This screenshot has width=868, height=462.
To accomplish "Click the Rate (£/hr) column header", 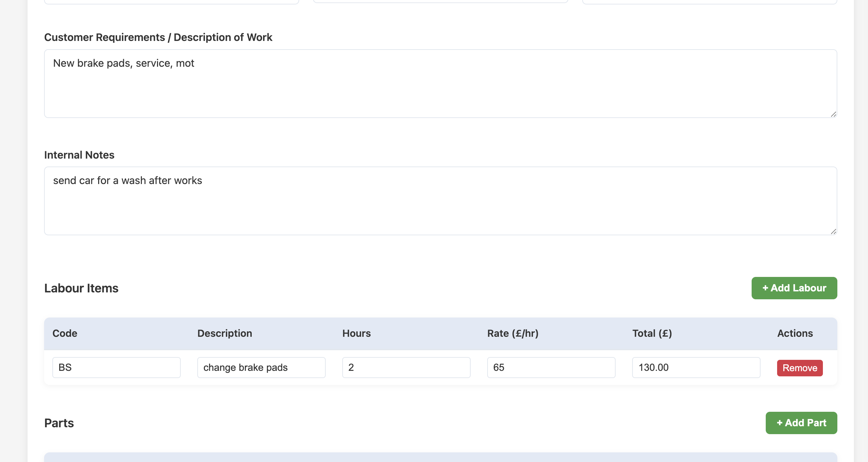I will pos(513,333).
